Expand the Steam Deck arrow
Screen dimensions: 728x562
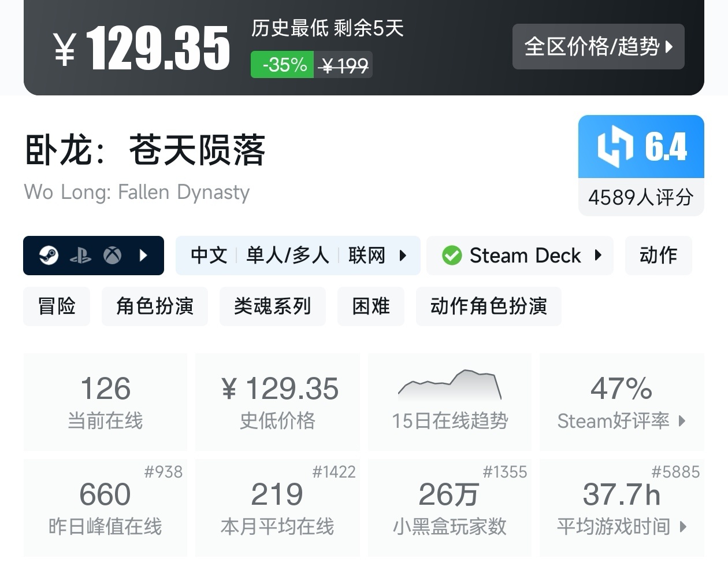[x=598, y=255]
